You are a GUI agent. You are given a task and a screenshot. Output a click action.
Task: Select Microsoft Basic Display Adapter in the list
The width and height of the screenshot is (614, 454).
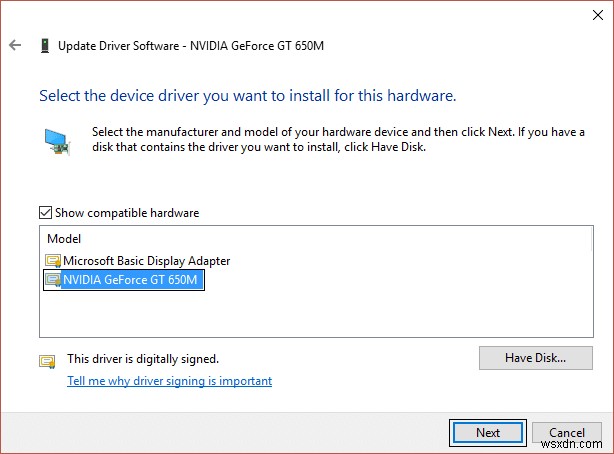[x=146, y=261]
